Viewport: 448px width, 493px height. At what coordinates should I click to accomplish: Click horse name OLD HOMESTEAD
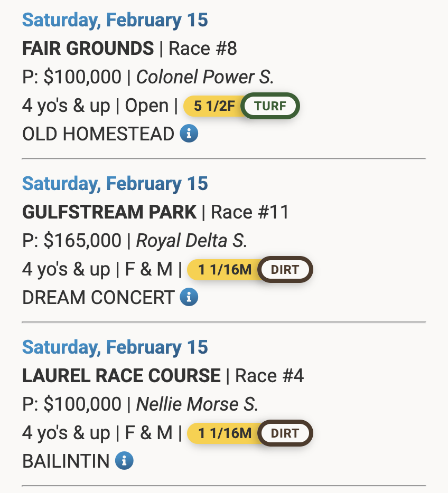[x=98, y=134]
